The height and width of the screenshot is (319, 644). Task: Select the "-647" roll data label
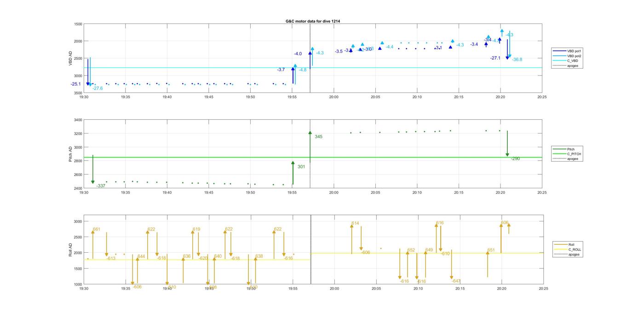click(x=456, y=281)
